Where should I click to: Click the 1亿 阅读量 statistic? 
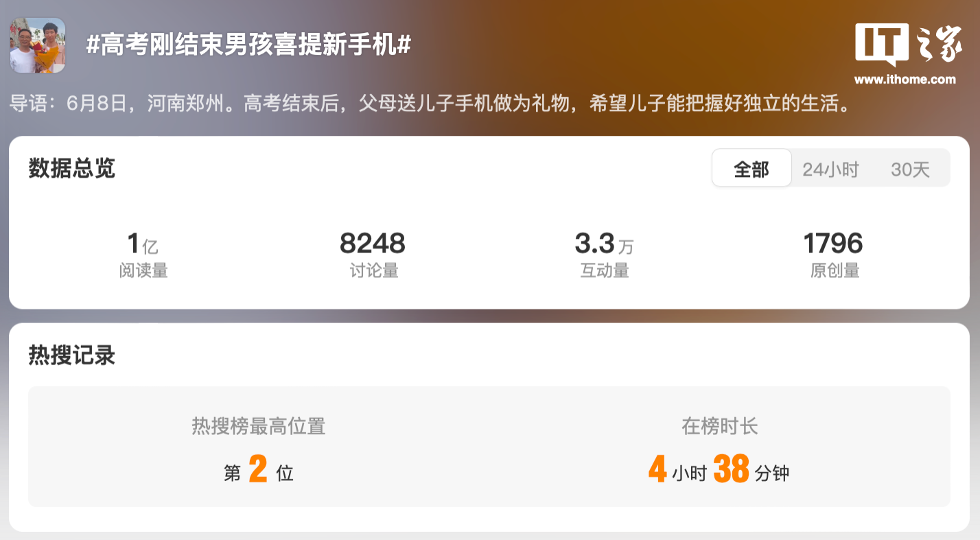143,254
